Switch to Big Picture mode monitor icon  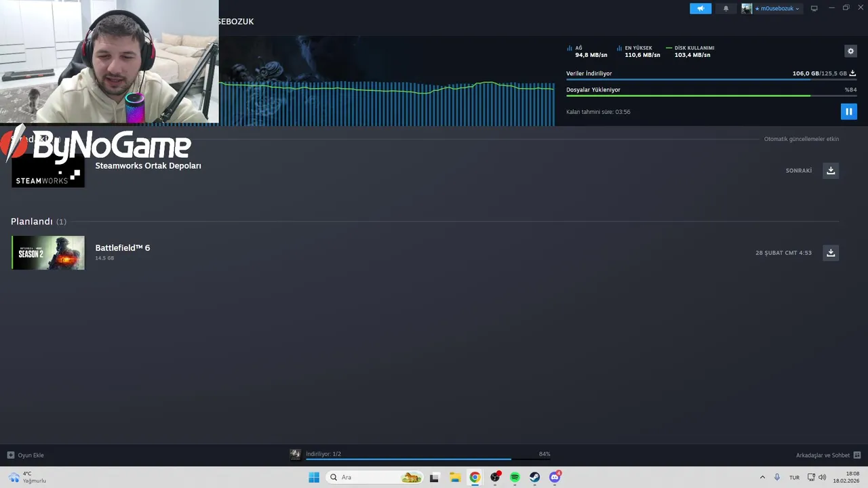[814, 8]
